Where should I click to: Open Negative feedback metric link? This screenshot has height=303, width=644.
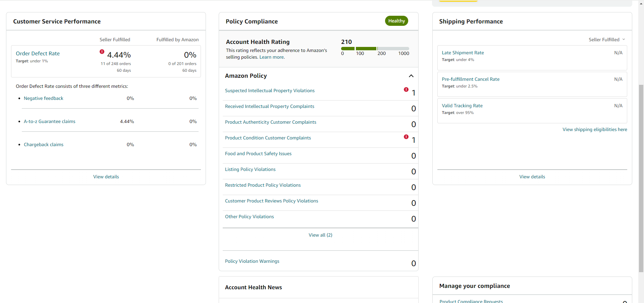(44, 98)
